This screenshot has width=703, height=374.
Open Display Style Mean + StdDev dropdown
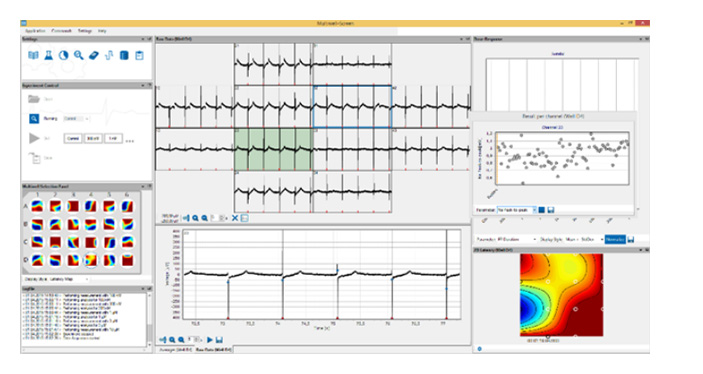pyautogui.click(x=584, y=239)
